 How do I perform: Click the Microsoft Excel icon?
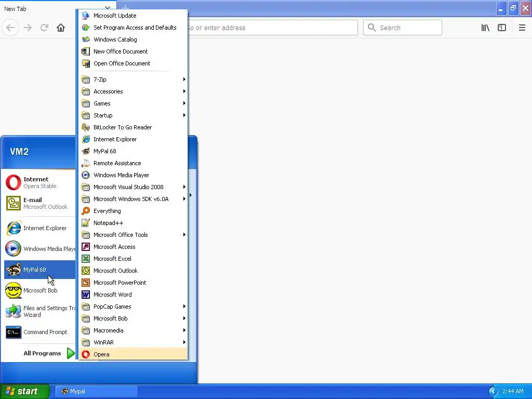[x=86, y=259]
